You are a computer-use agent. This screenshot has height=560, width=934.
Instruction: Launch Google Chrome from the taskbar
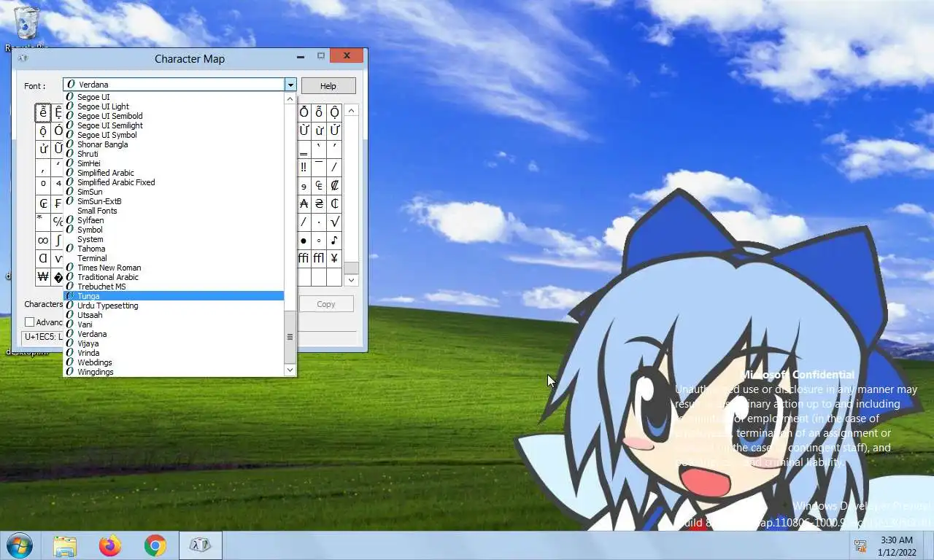[155, 545]
